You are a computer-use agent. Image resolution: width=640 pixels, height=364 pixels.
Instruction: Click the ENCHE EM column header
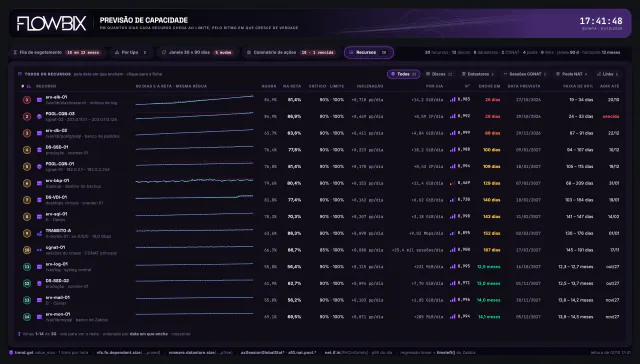tap(489, 86)
